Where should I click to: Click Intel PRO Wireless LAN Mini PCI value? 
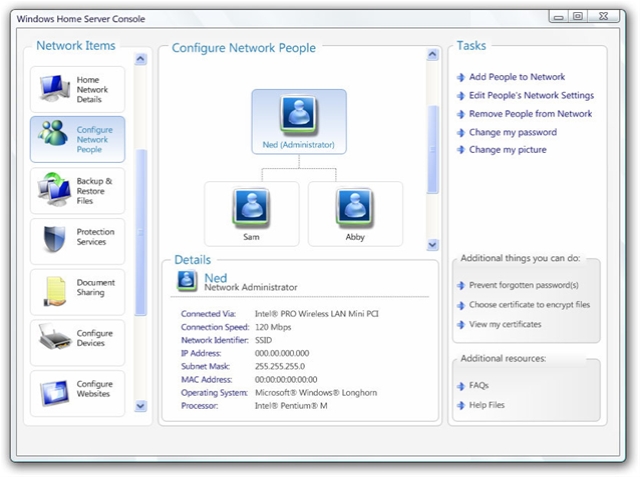click(317, 314)
